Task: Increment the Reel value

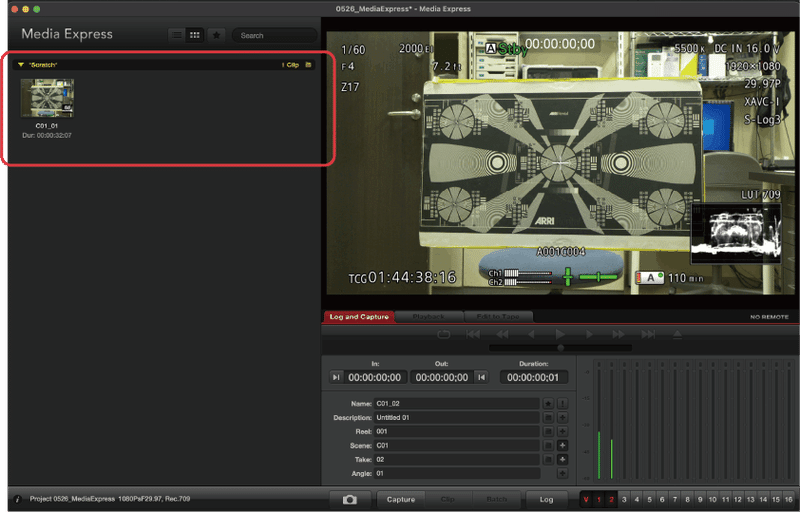Action: pos(562,431)
